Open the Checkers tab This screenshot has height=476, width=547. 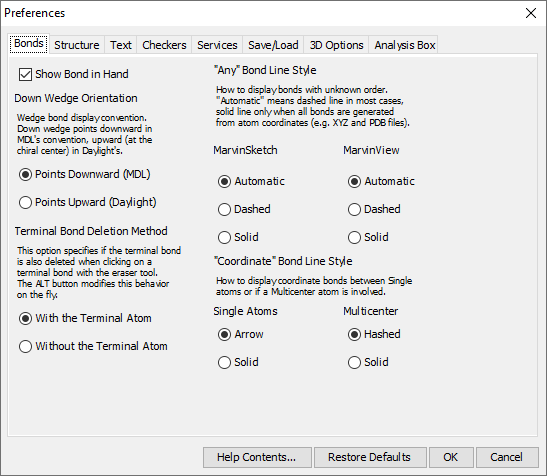click(x=164, y=45)
